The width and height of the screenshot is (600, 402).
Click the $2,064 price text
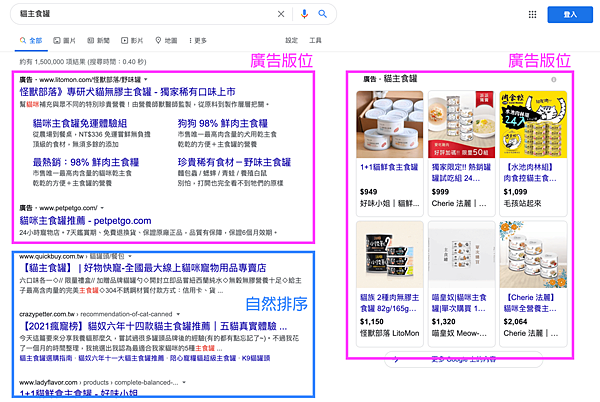tap(515, 322)
